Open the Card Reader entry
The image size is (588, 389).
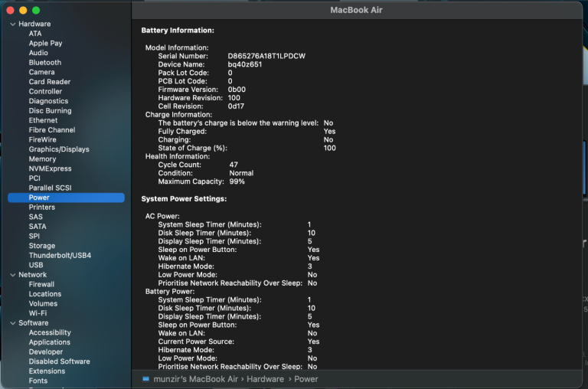50,82
